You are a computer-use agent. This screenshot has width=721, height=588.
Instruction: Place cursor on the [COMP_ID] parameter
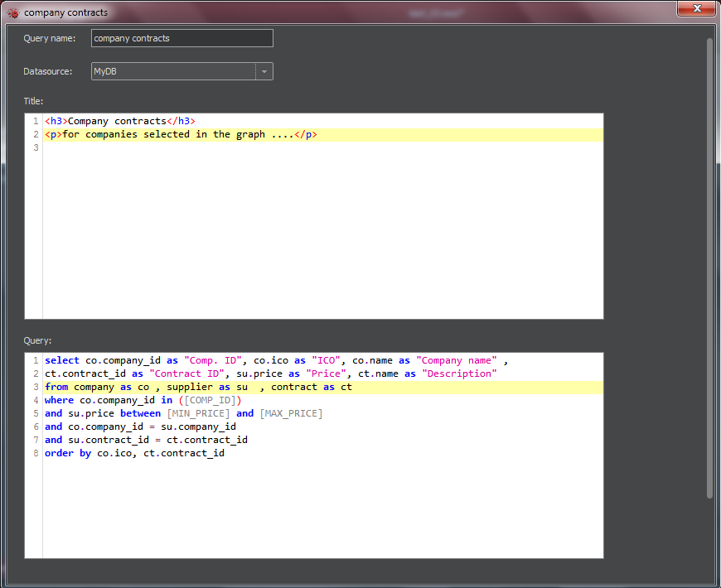coord(209,400)
